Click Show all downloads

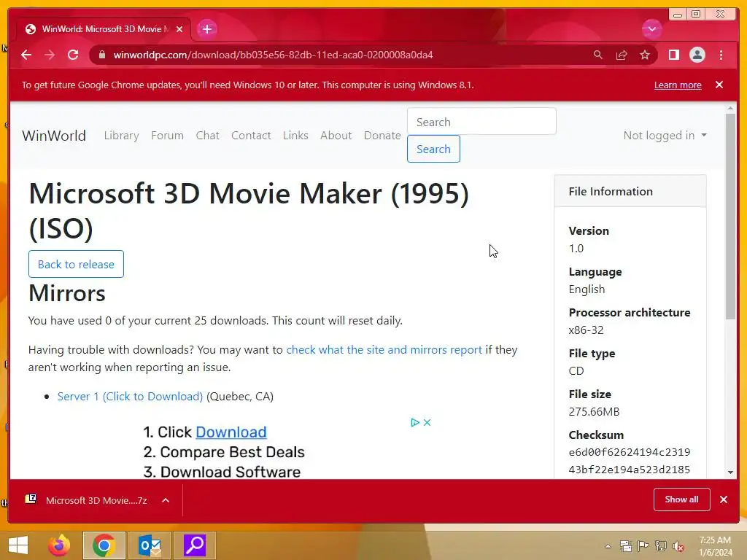[x=682, y=499]
